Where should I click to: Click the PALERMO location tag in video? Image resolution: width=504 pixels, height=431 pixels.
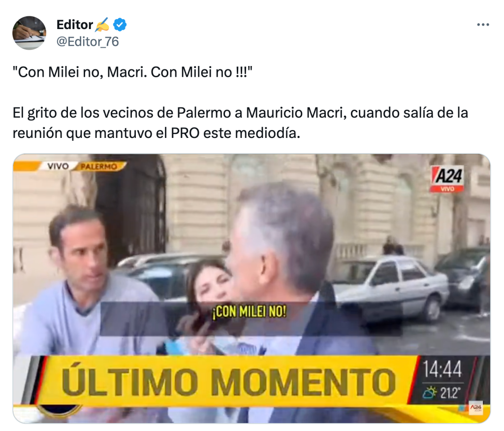[98, 166]
